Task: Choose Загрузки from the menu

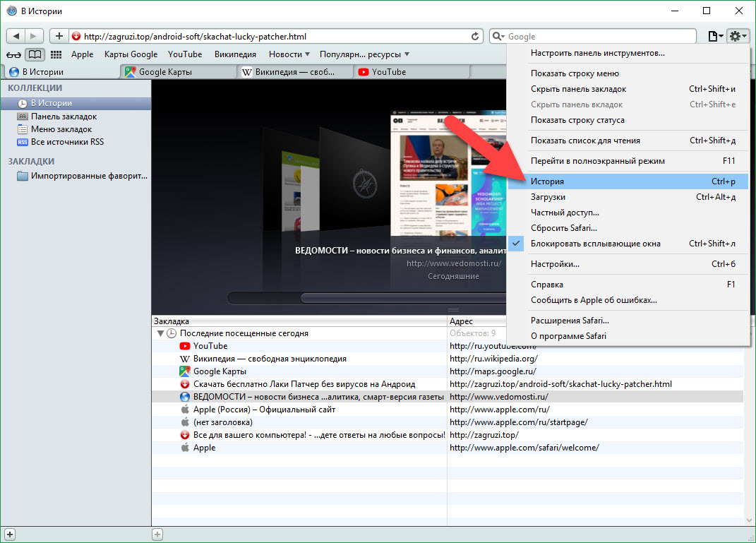Action: (x=548, y=197)
